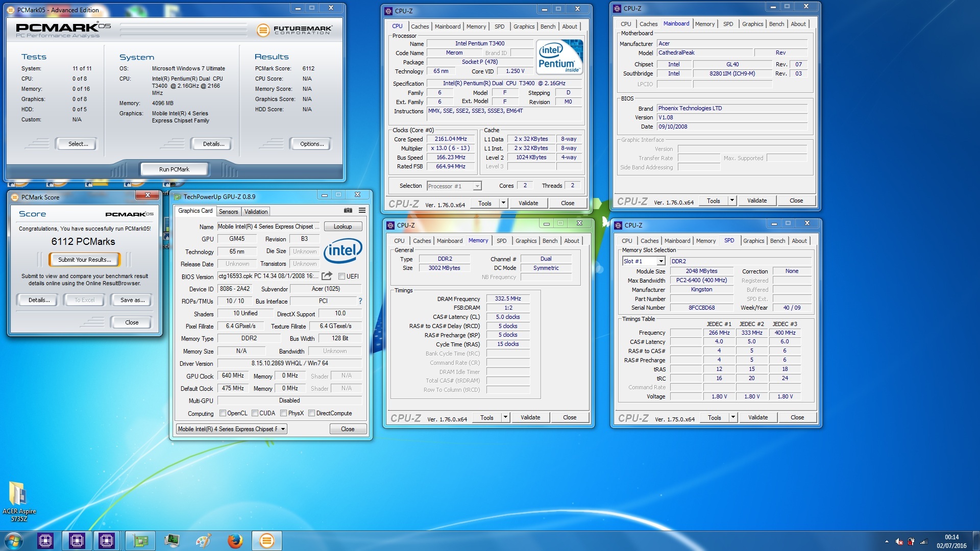The image size is (980, 551).
Task: Click the GPU-Z Name field
Action: pos(269,227)
